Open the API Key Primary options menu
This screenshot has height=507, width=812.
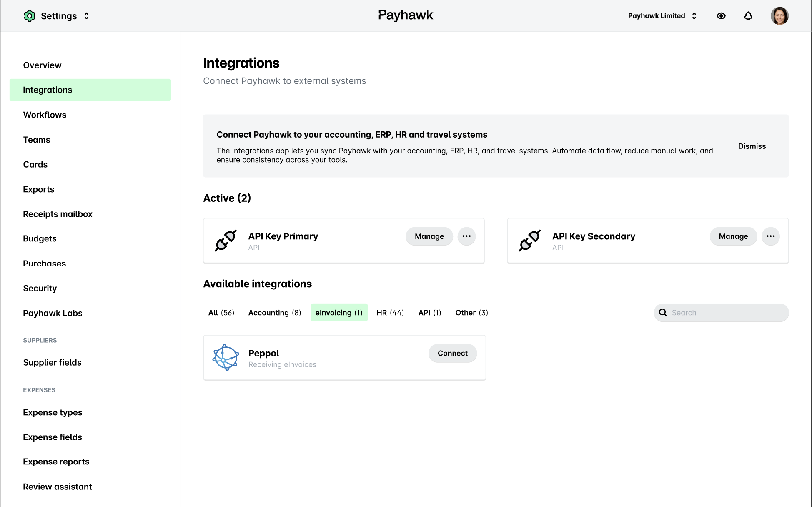tap(466, 236)
